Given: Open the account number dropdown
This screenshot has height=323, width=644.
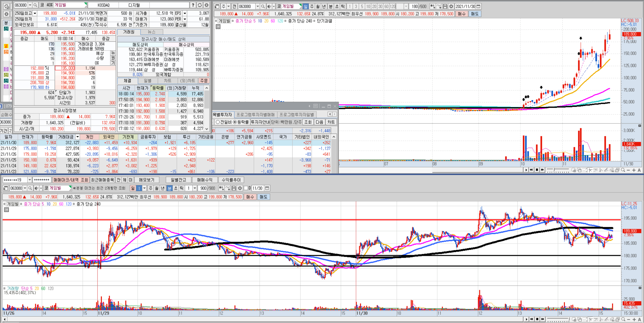Looking at the screenshot, I should pyautogui.click(x=30, y=180).
